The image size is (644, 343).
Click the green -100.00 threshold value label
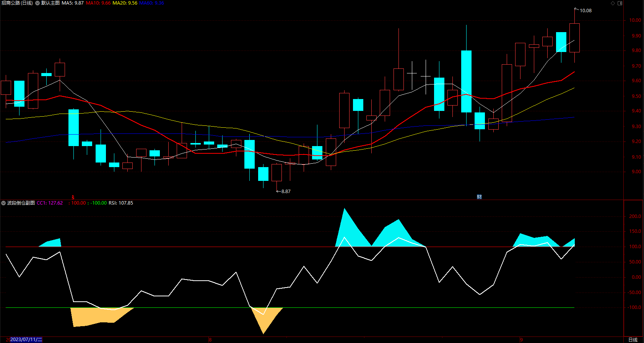[99, 203]
